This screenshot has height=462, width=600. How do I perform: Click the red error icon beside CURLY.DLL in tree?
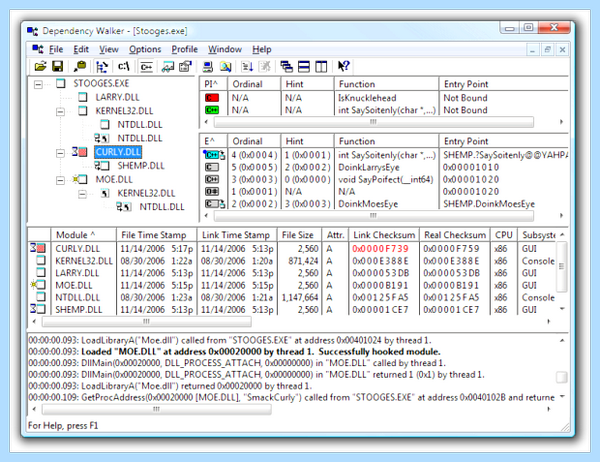[x=80, y=152]
